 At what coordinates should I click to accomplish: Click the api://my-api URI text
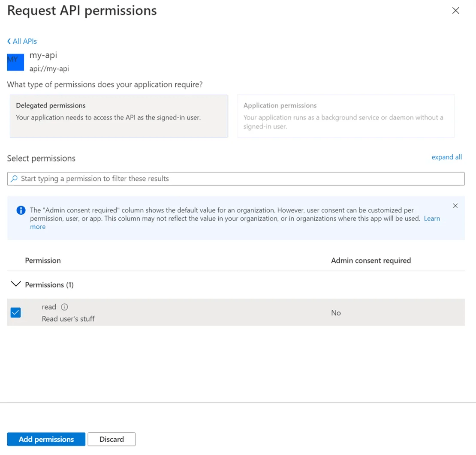pyautogui.click(x=49, y=69)
